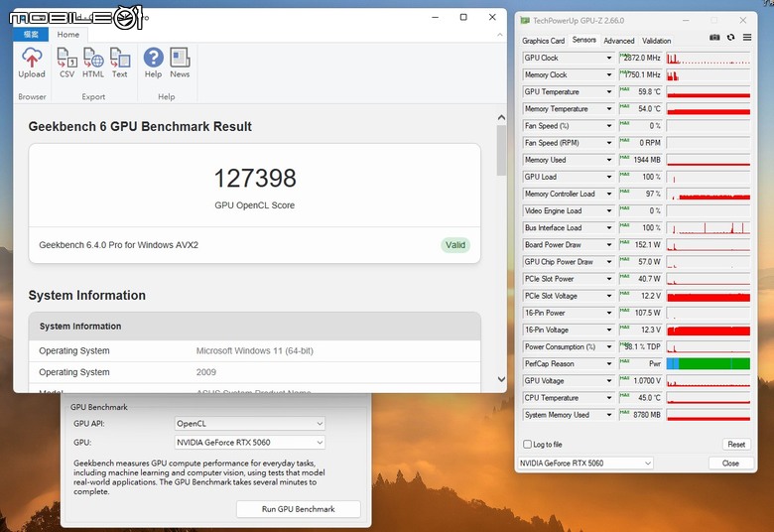Image resolution: width=774 pixels, height=532 pixels.
Task: Click Microsoft Windows 11 (64-bit) value
Action: pos(255,350)
